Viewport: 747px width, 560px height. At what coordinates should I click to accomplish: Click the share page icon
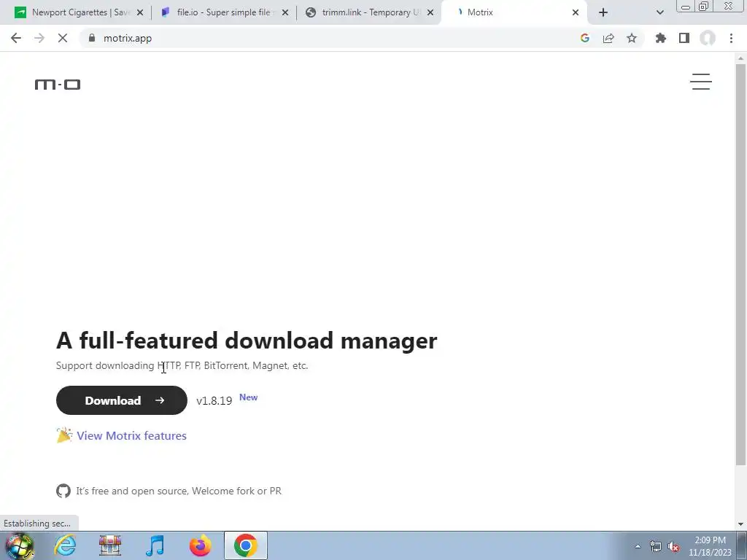(x=608, y=38)
